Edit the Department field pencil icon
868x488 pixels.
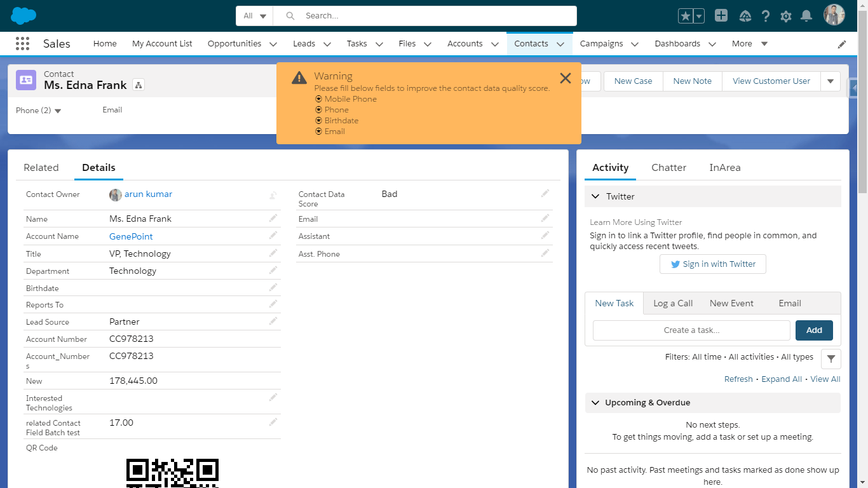[x=273, y=270]
